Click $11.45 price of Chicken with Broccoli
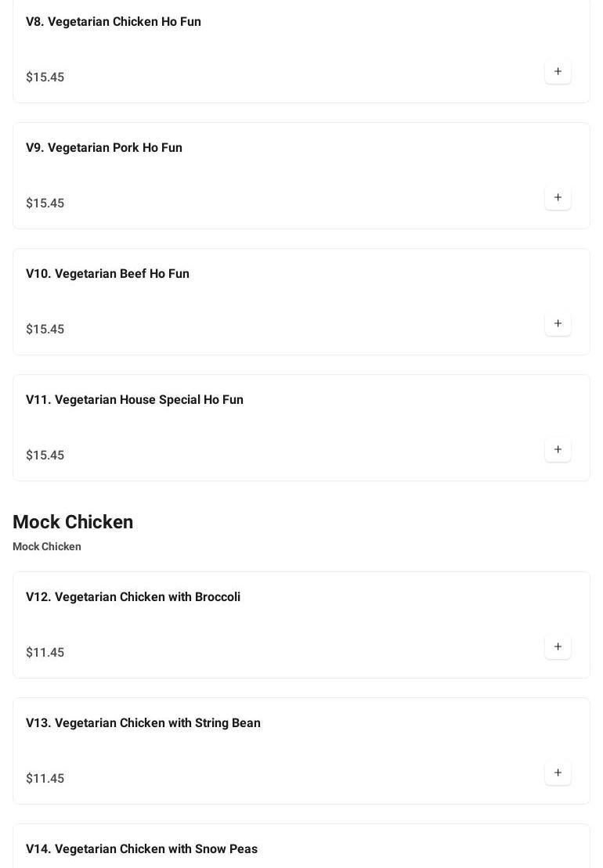The image size is (603, 868). click(x=45, y=653)
